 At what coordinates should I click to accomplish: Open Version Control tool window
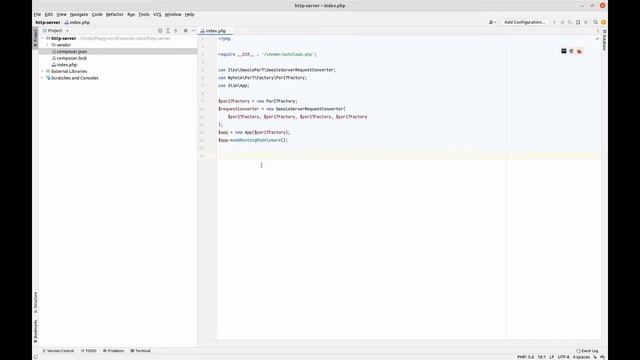click(58, 351)
